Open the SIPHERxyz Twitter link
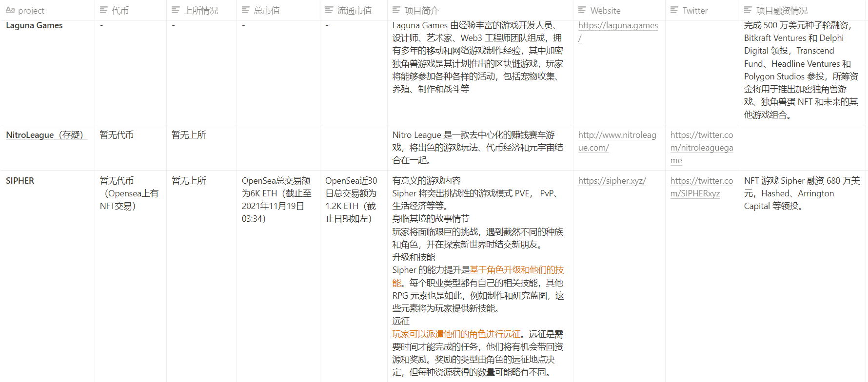The width and height of the screenshot is (868, 382). [701, 187]
